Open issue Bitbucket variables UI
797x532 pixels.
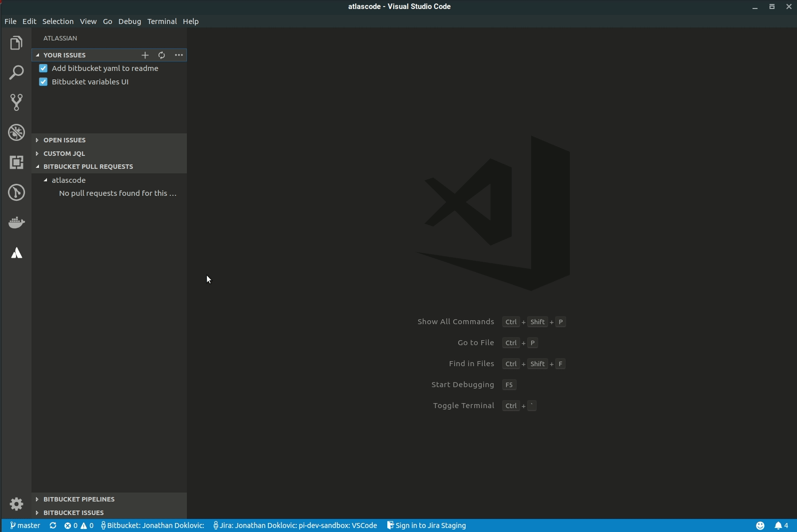click(x=90, y=82)
